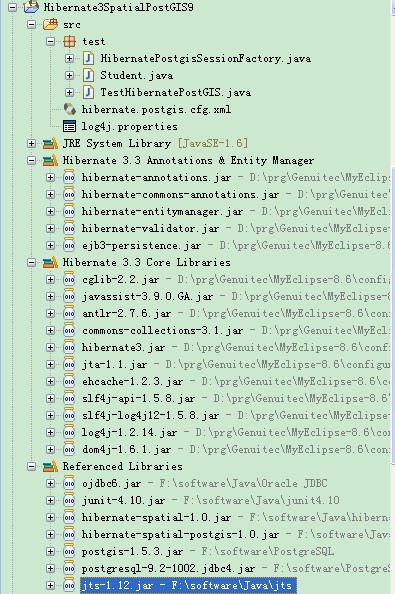Expand the JRE System Library node

(x=31, y=143)
